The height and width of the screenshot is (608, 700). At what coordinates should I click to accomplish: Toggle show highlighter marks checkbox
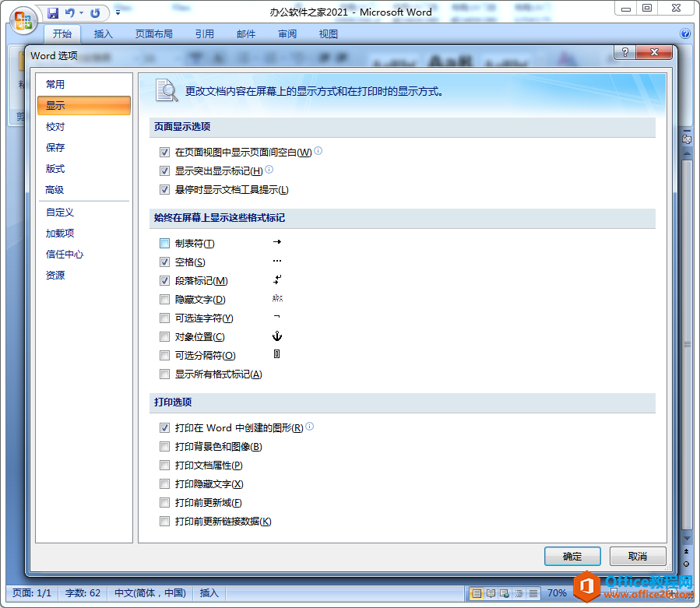click(164, 171)
